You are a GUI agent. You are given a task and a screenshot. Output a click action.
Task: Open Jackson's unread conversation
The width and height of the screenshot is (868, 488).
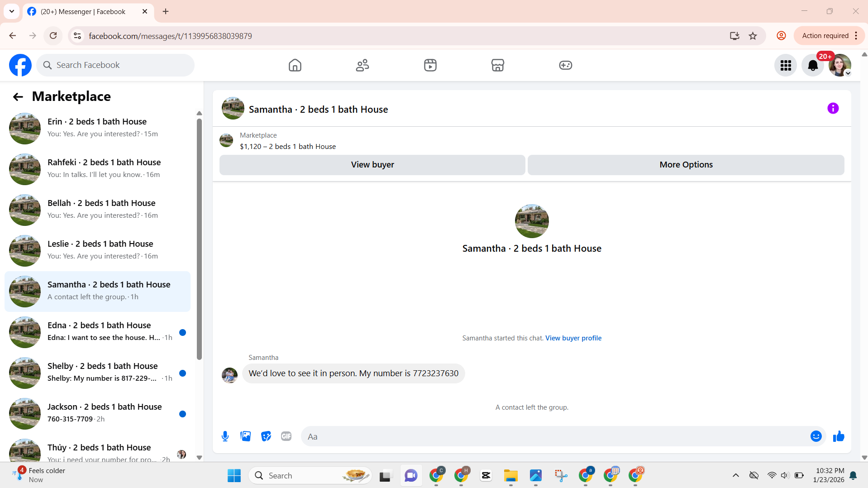pos(97,414)
